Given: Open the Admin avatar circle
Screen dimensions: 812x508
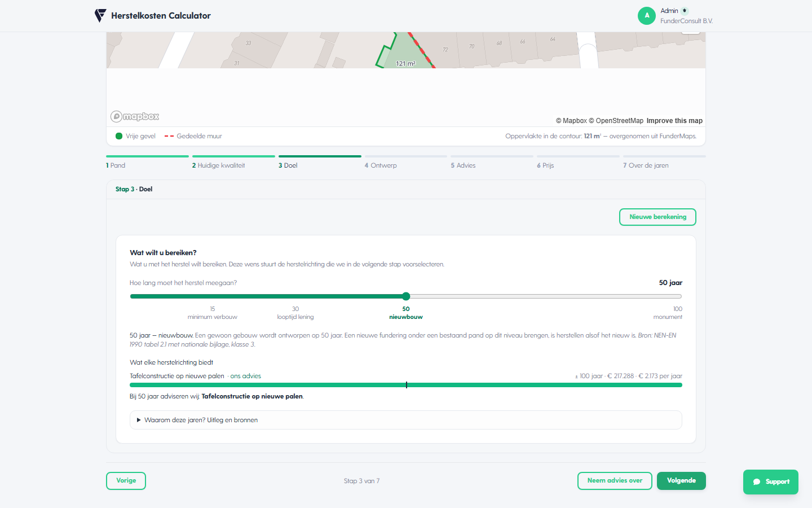Looking at the screenshot, I should click(647, 16).
